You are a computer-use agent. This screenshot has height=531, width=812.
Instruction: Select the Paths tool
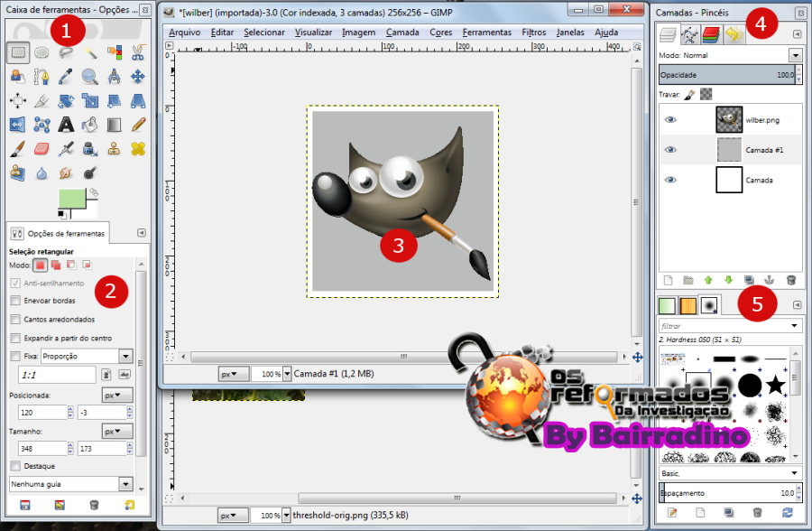(42, 77)
